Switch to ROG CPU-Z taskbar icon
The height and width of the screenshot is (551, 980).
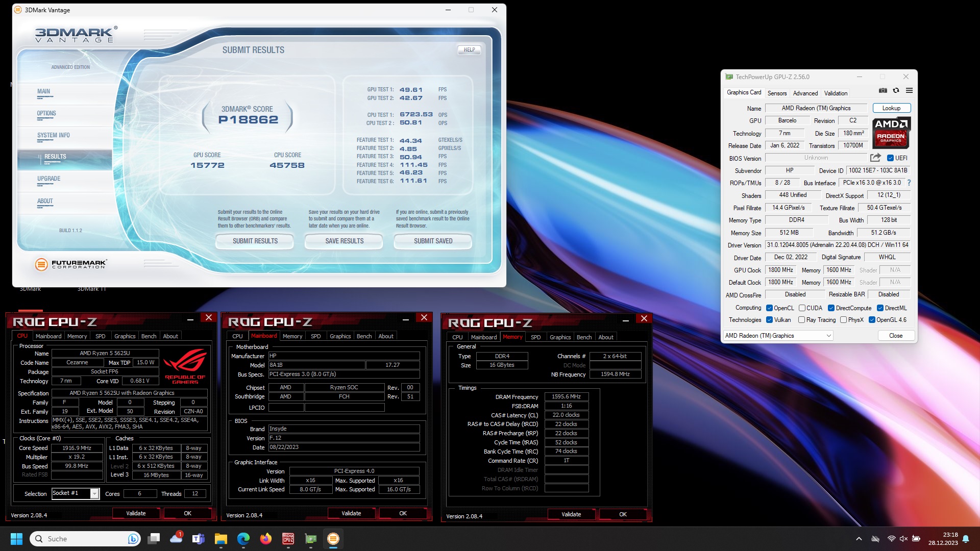pyautogui.click(x=288, y=539)
